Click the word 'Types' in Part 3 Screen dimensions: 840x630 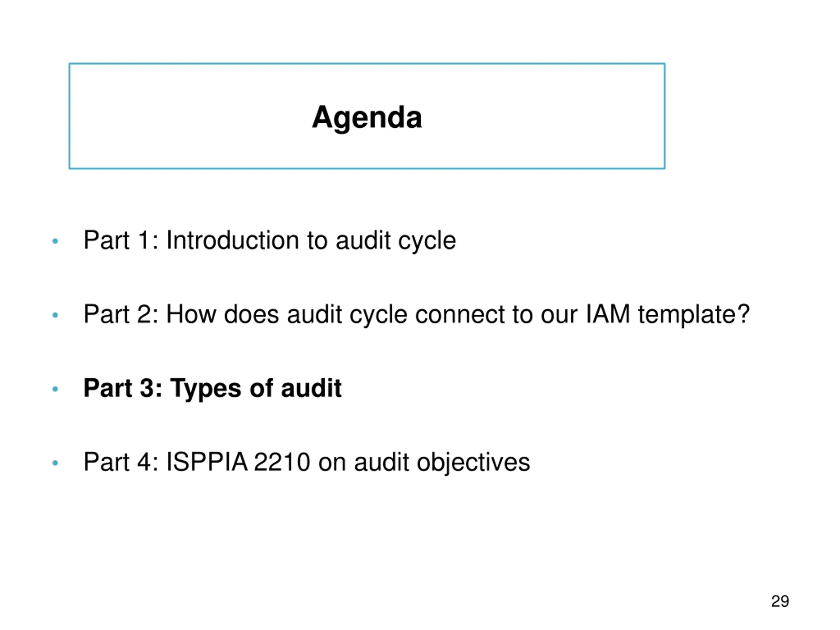tap(205, 388)
